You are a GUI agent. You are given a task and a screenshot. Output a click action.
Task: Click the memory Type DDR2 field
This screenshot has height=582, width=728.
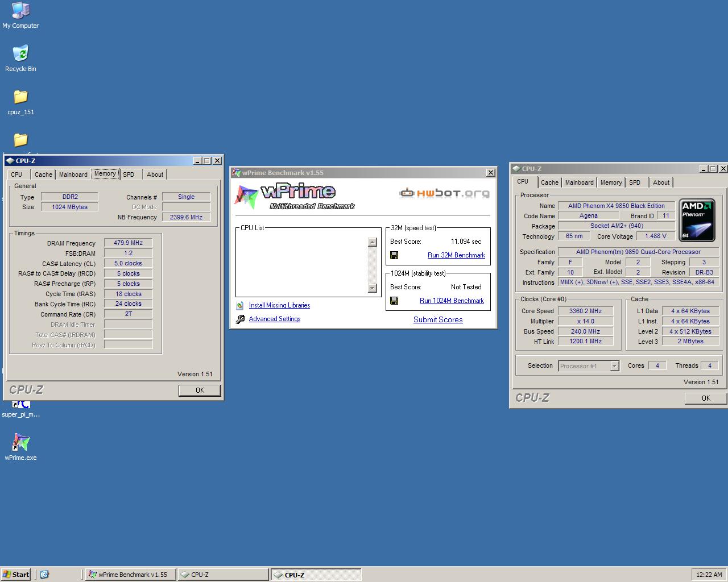[70, 197]
